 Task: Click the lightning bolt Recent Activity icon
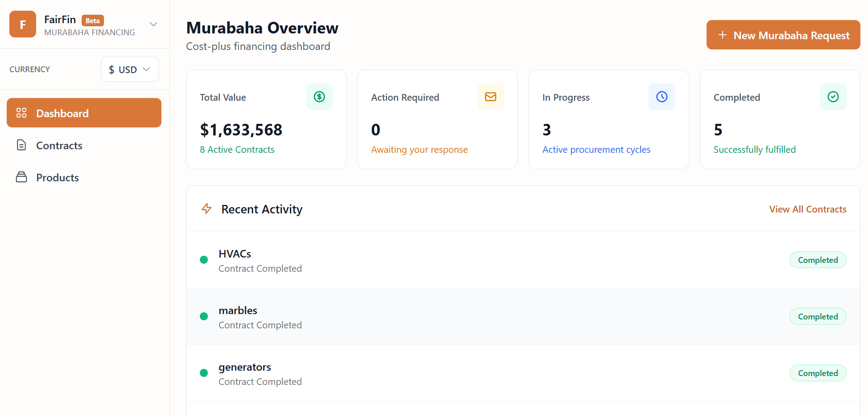tap(207, 208)
